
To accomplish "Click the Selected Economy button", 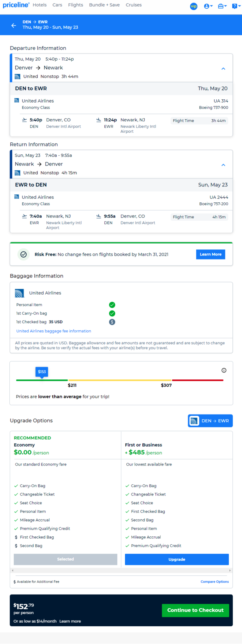I will (x=65, y=559).
